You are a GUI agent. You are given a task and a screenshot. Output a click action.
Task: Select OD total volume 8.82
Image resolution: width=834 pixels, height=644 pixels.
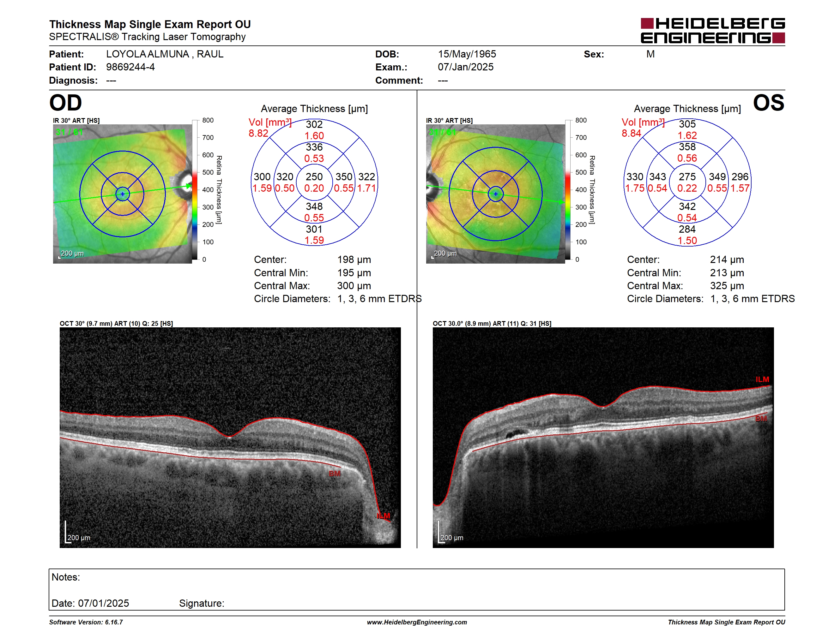click(258, 133)
